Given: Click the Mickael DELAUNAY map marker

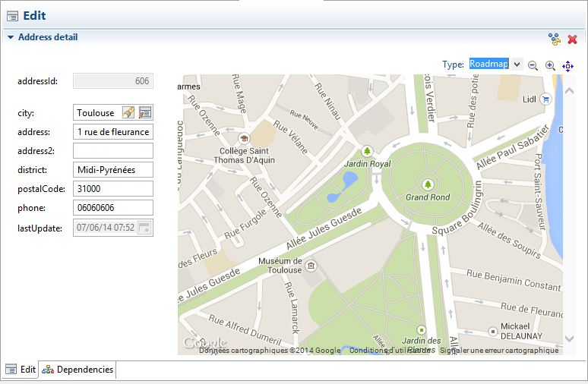Looking at the screenshot, I should coord(493,331).
